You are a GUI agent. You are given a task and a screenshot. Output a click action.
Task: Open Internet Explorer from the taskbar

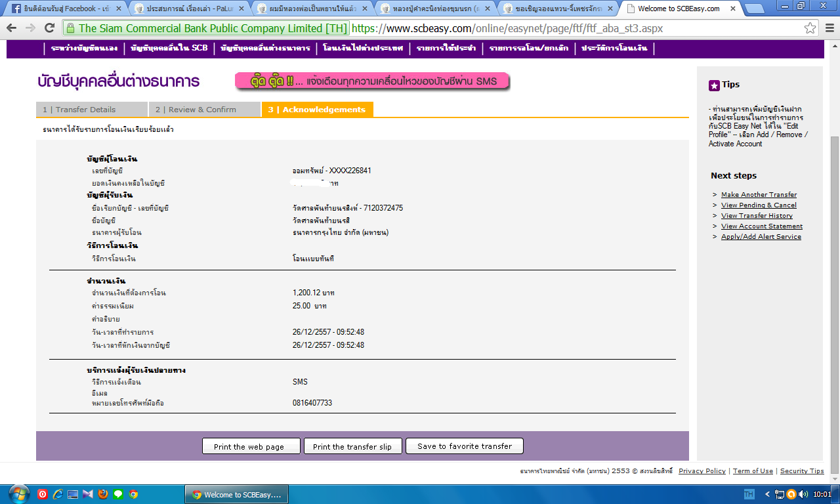[x=58, y=494]
